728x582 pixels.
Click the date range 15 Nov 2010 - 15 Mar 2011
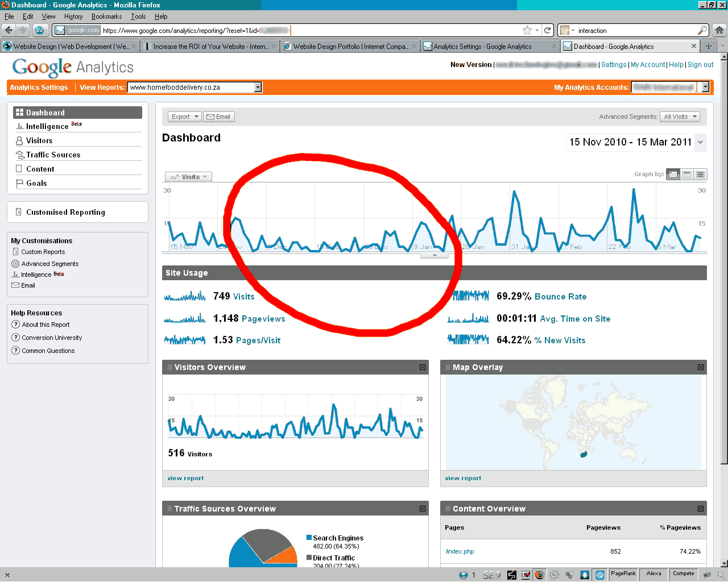pos(630,142)
